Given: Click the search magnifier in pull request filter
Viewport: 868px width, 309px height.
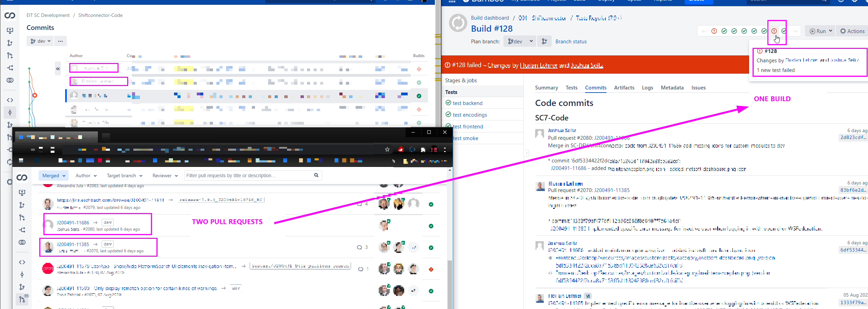Looking at the screenshot, I should coord(316,175).
